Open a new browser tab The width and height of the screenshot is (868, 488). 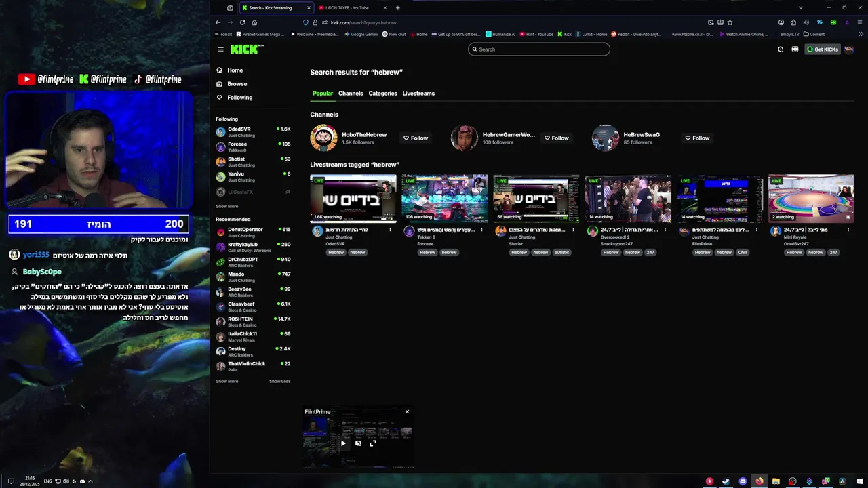pos(397,8)
